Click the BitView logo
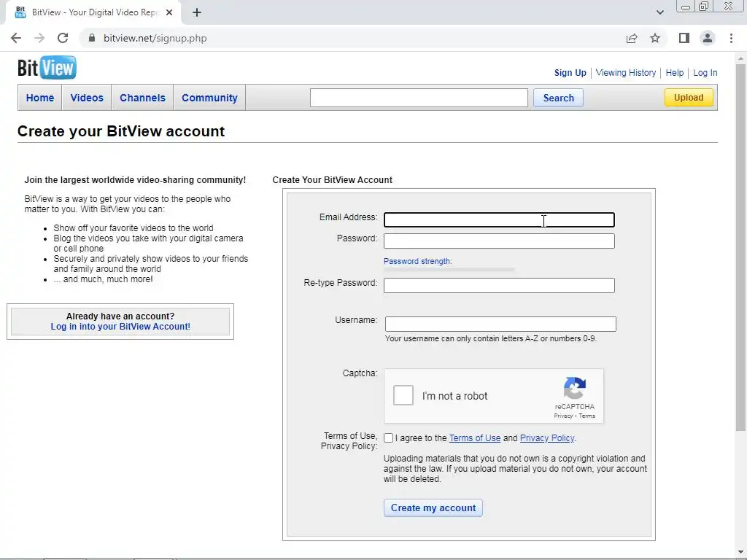The height and width of the screenshot is (560, 747). (x=47, y=68)
